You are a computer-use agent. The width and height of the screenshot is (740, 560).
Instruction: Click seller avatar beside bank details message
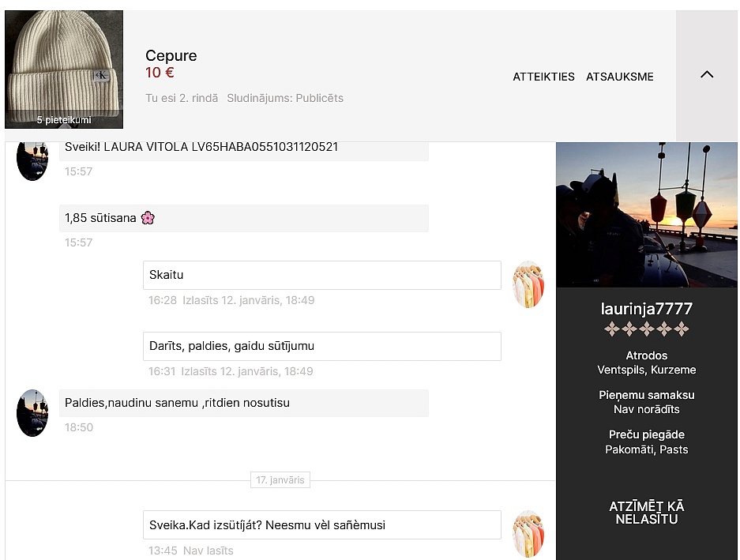point(32,161)
